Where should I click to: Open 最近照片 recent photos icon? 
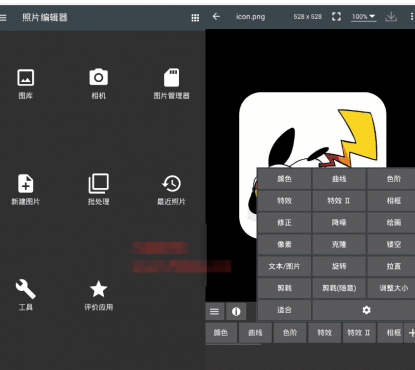[x=171, y=183]
